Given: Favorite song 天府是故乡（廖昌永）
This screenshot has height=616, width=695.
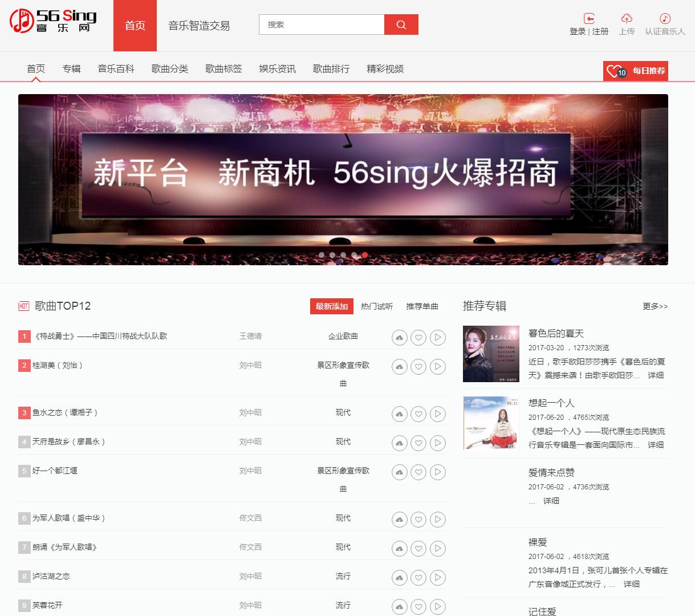Looking at the screenshot, I should coord(418,443).
